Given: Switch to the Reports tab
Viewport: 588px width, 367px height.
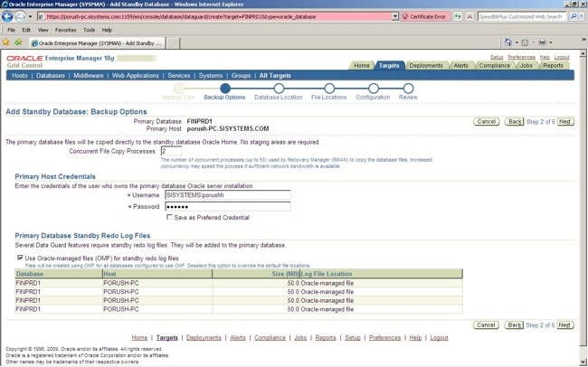Looking at the screenshot, I should [553, 65].
